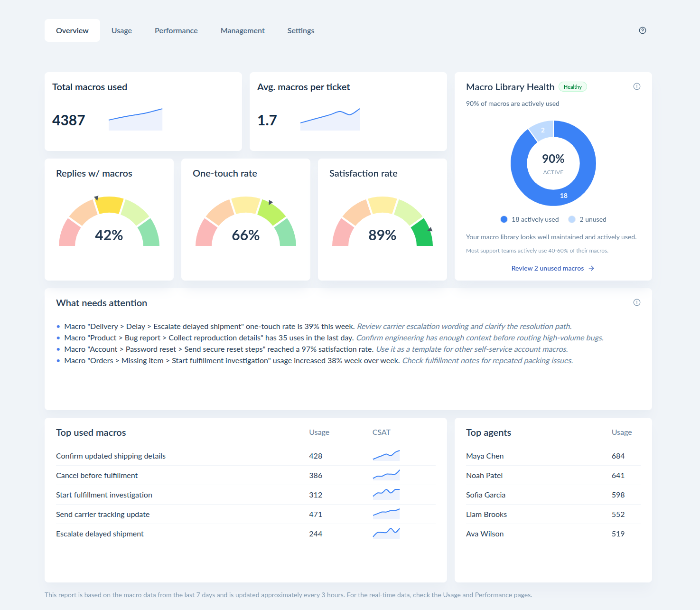The height and width of the screenshot is (610, 700).
Task: Toggle the '18 actively used' legend item
Action: pos(530,219)
